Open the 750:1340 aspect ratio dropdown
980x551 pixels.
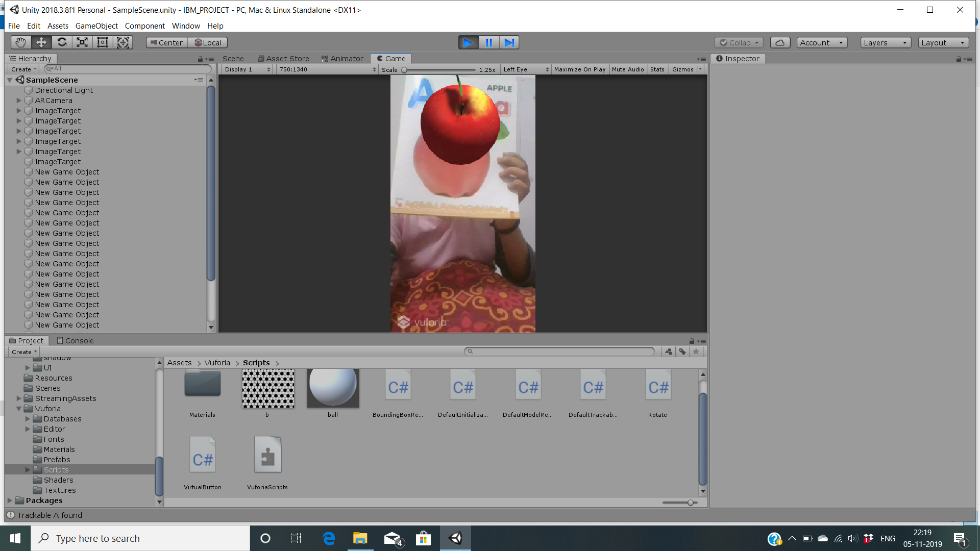327,69
